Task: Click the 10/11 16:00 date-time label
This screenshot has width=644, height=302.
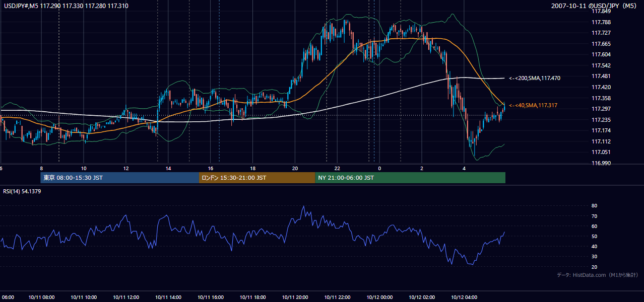Action: (211, 297)
